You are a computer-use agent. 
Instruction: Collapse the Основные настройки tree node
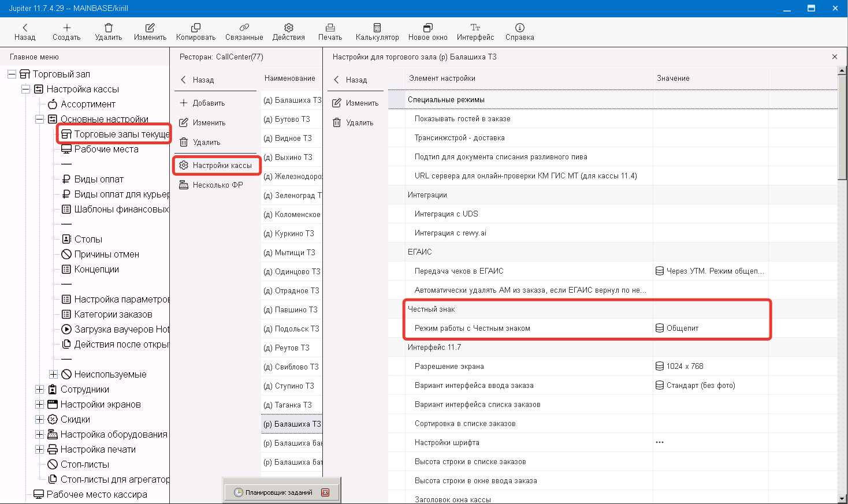pyautogui.click(x=39, y=119)
